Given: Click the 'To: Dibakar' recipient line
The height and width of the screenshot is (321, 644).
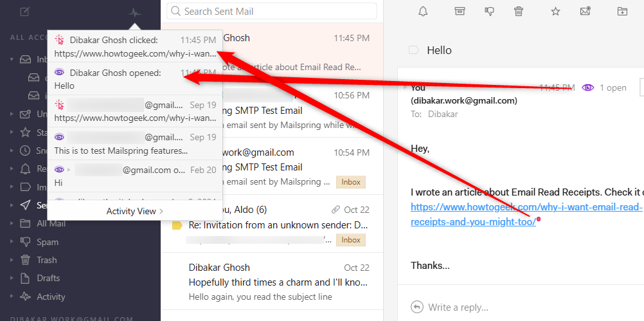Looking at the screenshot, I should coord(434,115).
